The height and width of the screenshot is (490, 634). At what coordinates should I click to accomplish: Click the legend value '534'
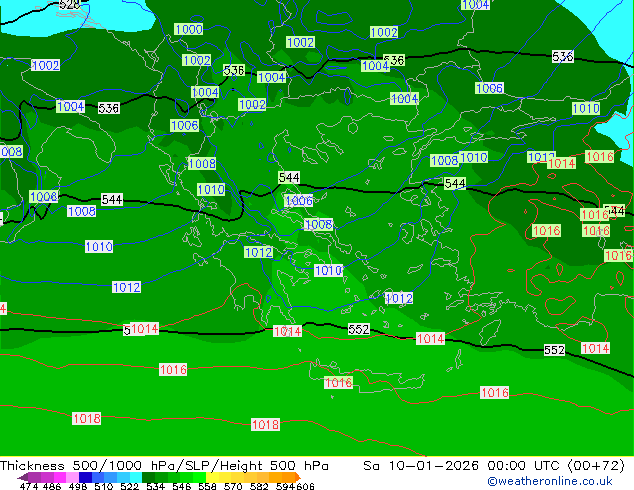(x=155, y=486)
